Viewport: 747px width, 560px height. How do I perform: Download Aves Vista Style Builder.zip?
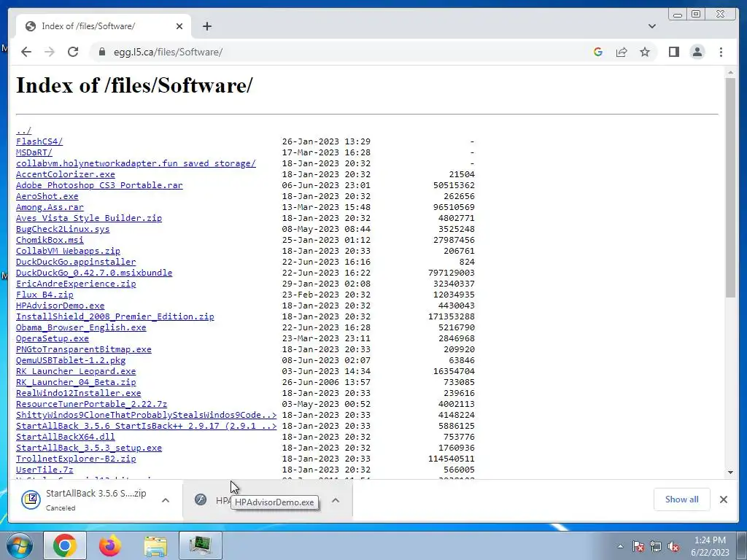point(89,218)
